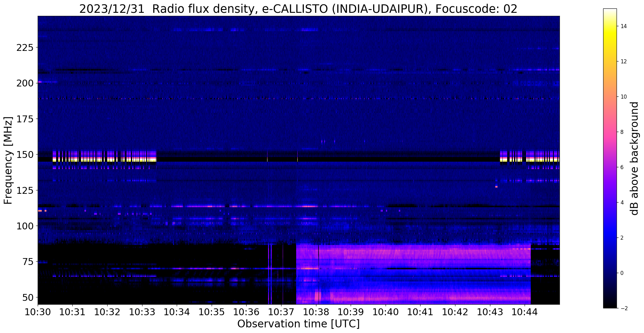Click the 10:35 time tick label
The width and height of the screenshot is (644, 333).
point(212,312)
